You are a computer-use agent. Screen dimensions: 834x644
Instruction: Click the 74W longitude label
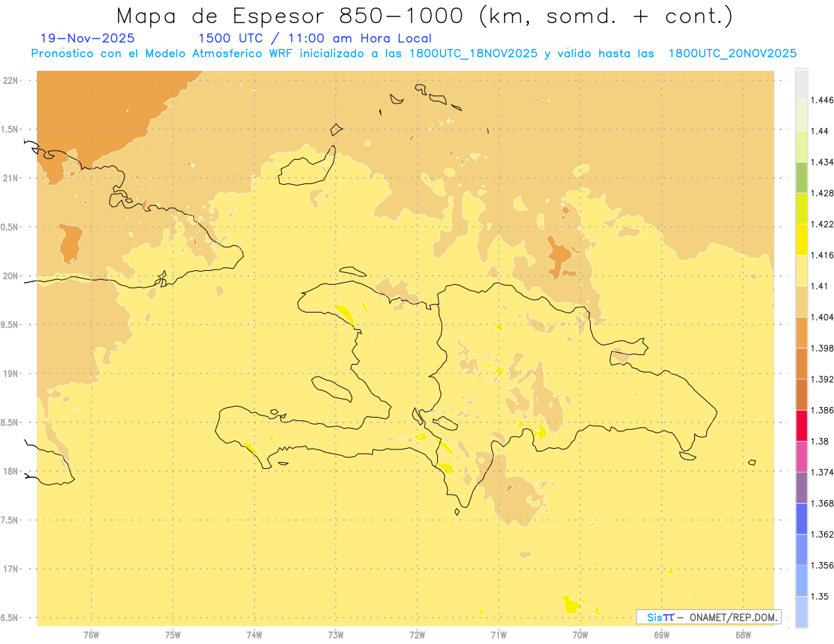tap(254, 635)
